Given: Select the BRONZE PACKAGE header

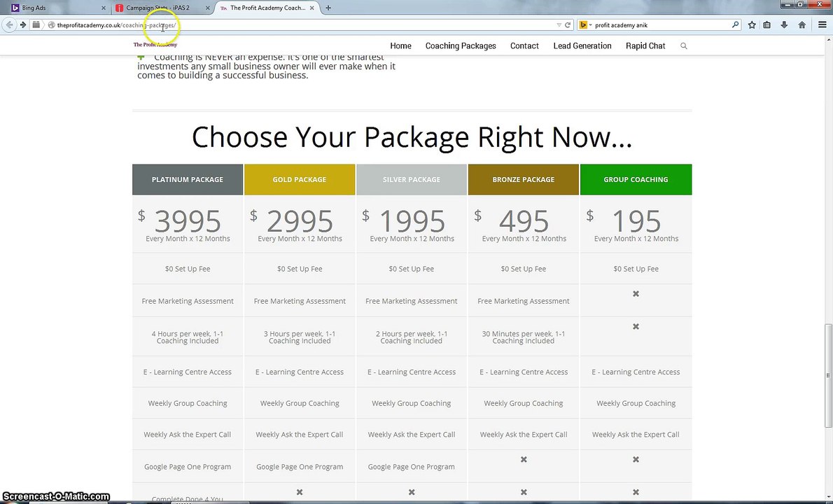Looking at the screenshot, I should (524, 179).
